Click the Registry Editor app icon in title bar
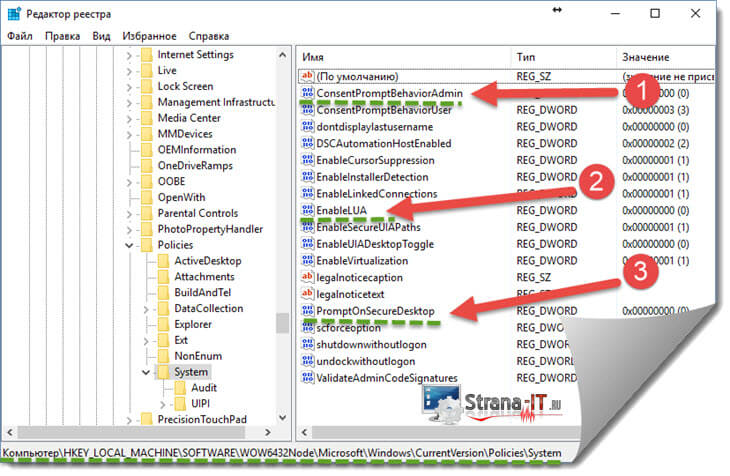Screen dimensions: 730x476 coord(12,14)
